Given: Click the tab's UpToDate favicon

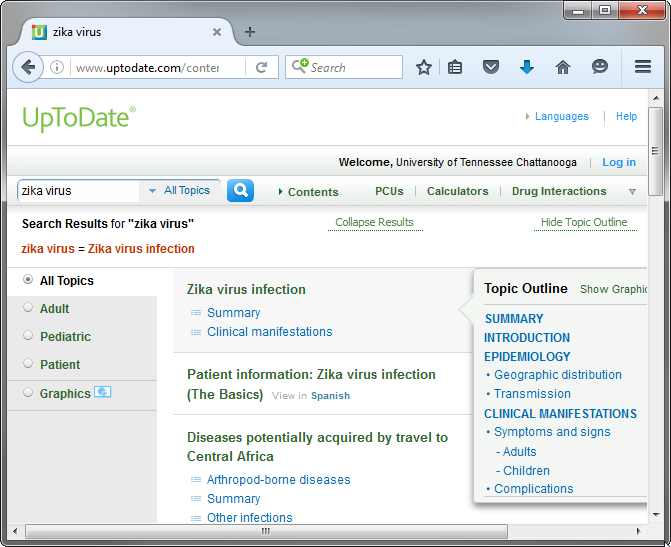Looking at the screenshot, I should [39, 32].
